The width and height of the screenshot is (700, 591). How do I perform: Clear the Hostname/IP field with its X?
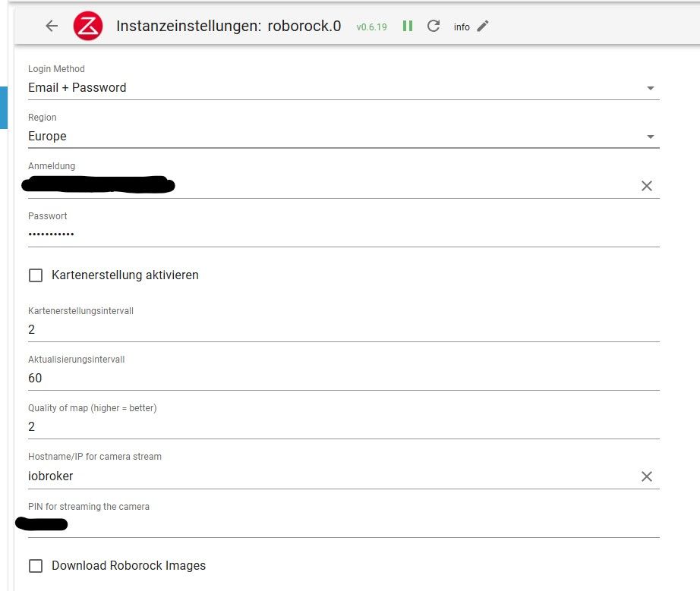pyautogui.click(x=646, y=476)
